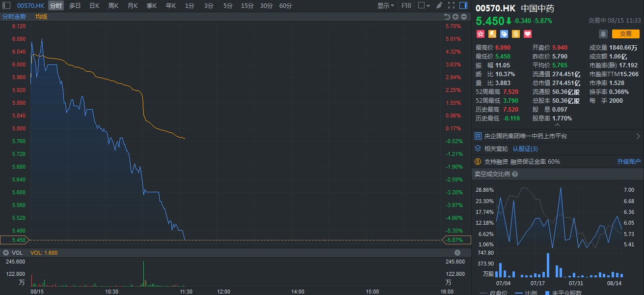644x295 pixels.
Task: Open the chart layout square dropdown
Action: coord(424,6)
